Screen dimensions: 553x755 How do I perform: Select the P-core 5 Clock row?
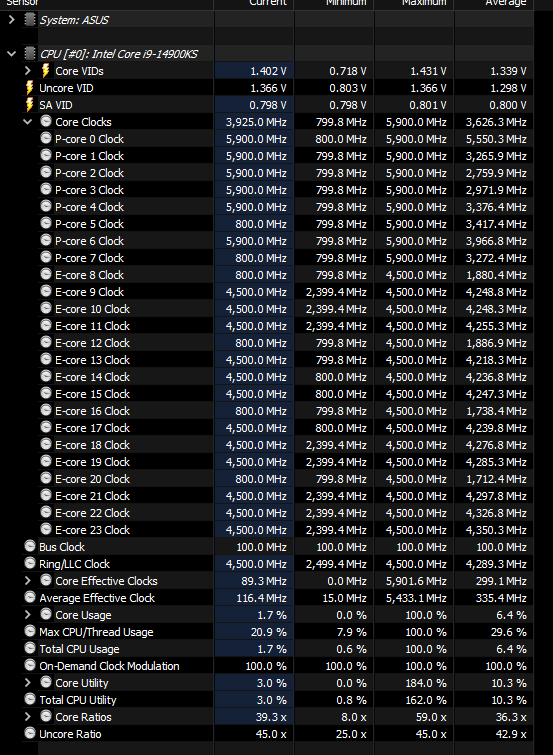point(286,224)
